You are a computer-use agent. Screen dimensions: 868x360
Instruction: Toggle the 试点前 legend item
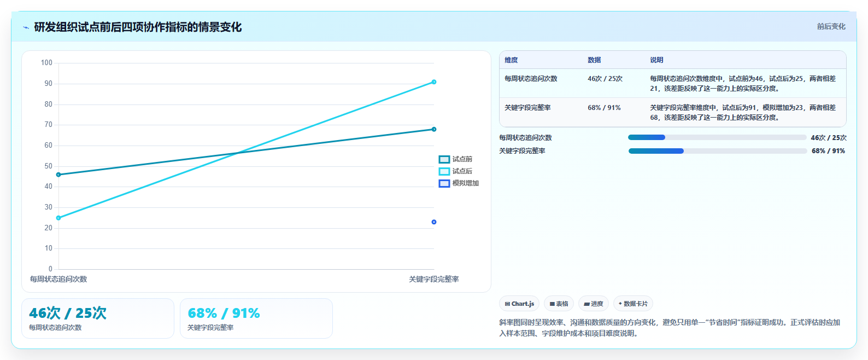(455, 159)
